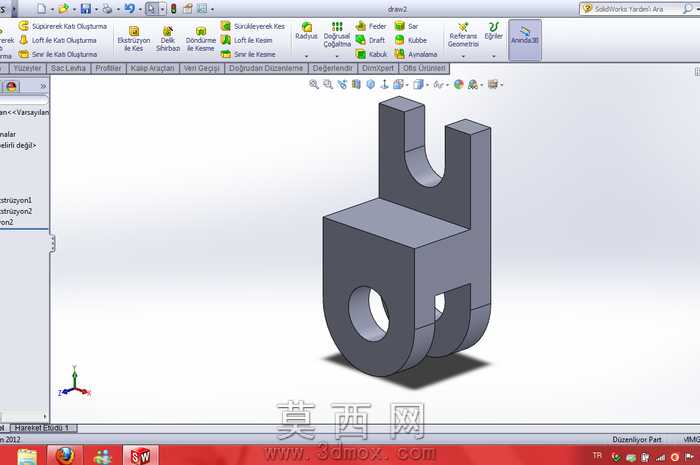Viewport: 700px width, 465px height.
Task: Click the New document icon
Action: tap(42, 8)
